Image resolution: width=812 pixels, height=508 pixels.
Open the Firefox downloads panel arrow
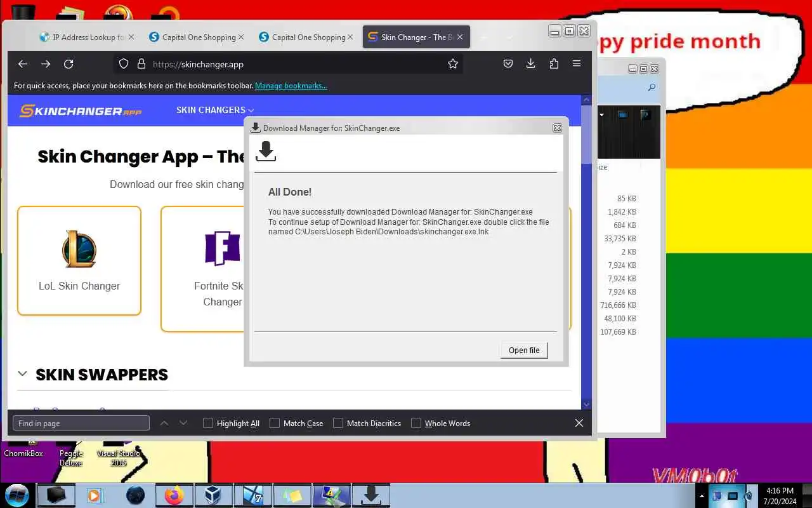coord(531,64)
